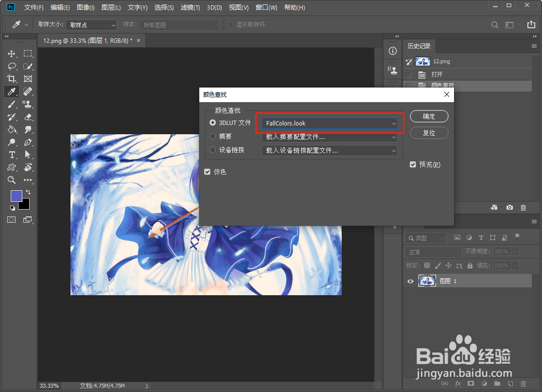Image resolution: width=542 pixels, height=392 pixels.
Task: Toggle the 仿色 checkbox
Action: tap(208, 172)
